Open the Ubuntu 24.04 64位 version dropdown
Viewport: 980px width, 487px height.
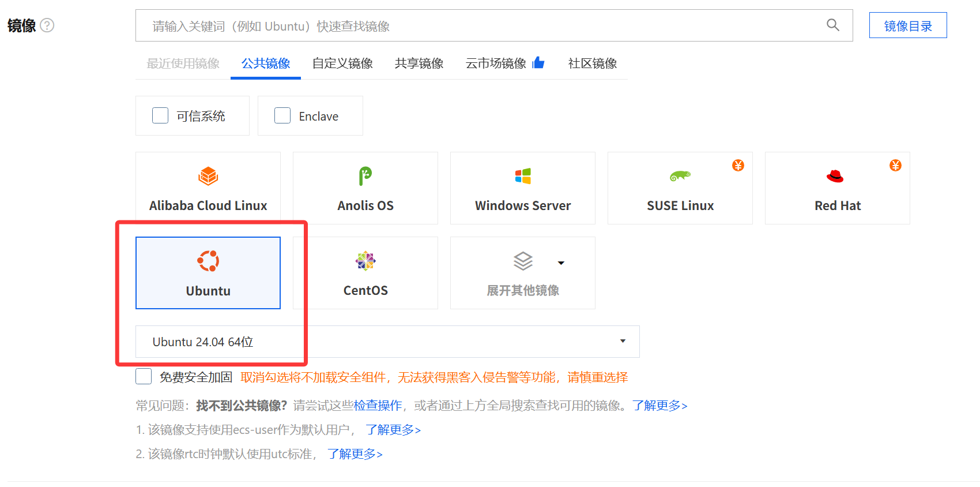(x=387, y=342)
